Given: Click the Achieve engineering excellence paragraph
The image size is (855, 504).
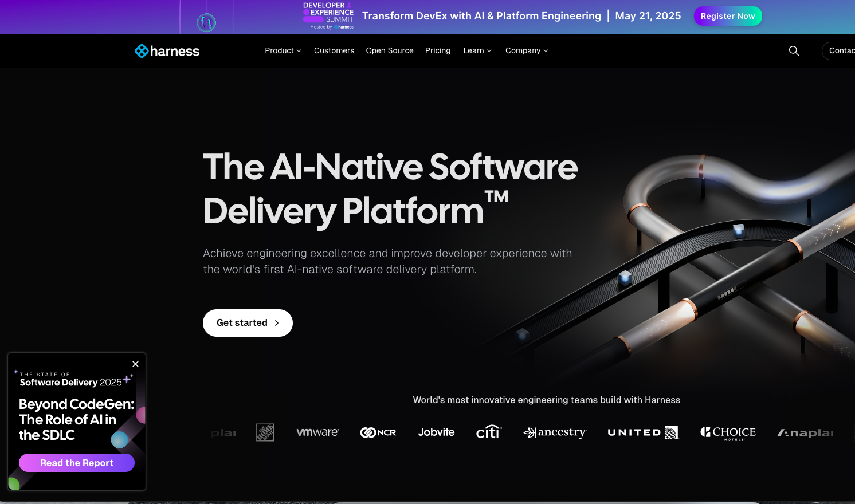Looking at the screenshot, I should [x=387, y=261].
